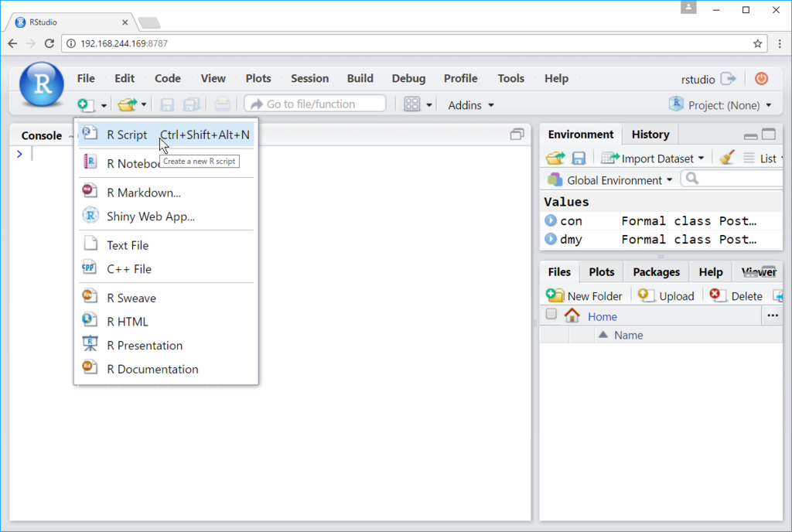This screenshot has width=792, height=532.
Task: Open the Addins dropdown
Action: 471,105
